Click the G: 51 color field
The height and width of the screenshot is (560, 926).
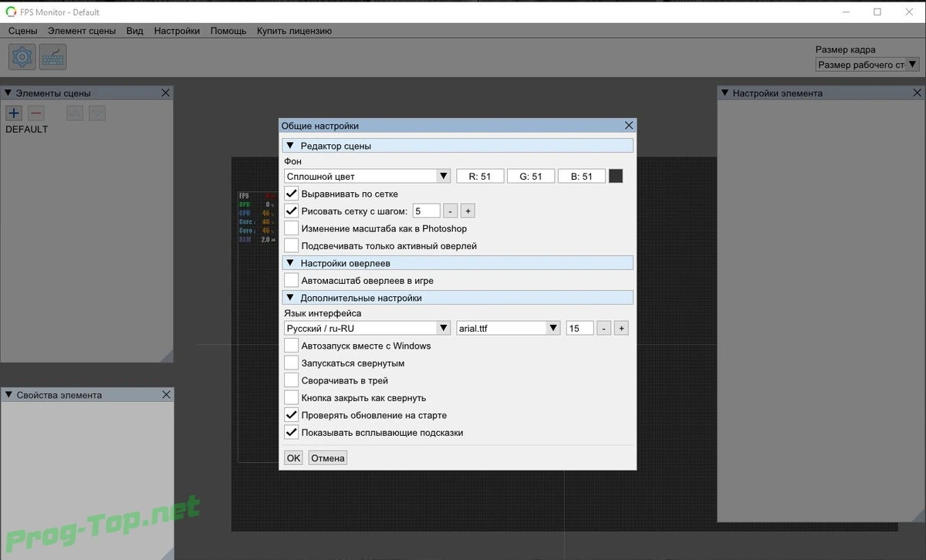tap(530, 176)
